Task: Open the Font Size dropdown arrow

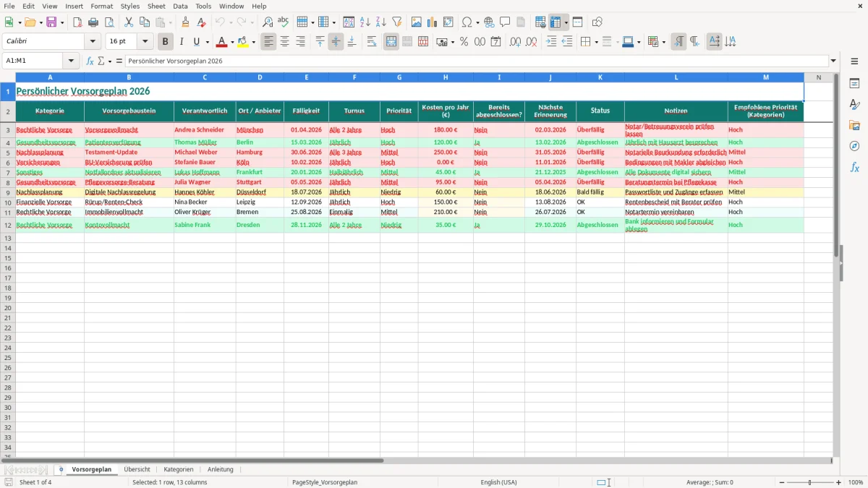Action: (x=145, y=42)
